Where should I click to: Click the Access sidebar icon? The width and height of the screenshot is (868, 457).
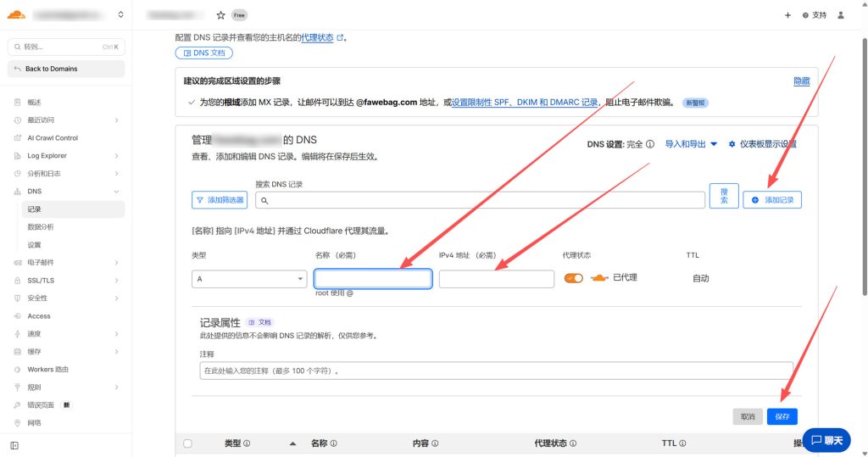[17, 315]
